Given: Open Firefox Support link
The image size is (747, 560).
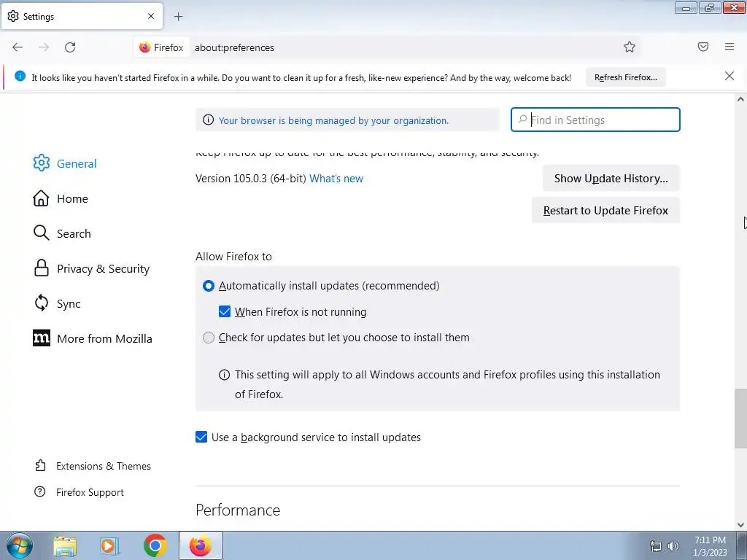Looking at the screenshot, I should 90,492.
